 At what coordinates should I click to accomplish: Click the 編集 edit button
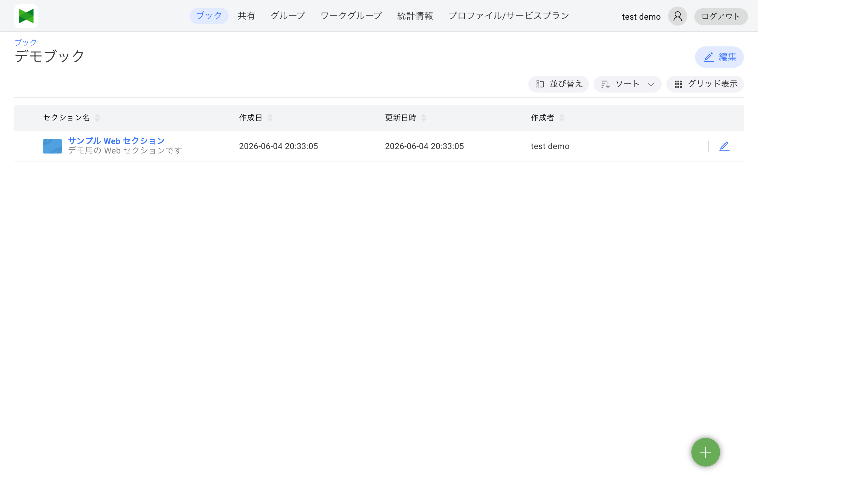[x=719, y=57]
